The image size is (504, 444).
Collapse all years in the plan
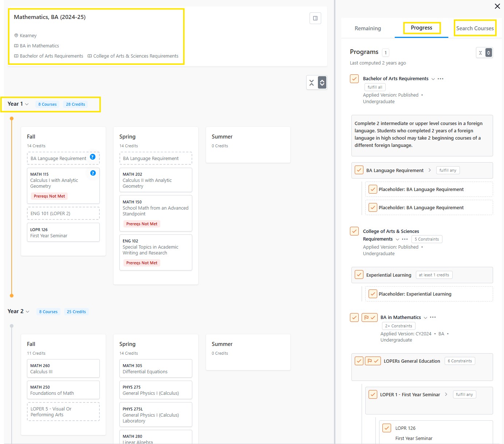click(311, 83)
